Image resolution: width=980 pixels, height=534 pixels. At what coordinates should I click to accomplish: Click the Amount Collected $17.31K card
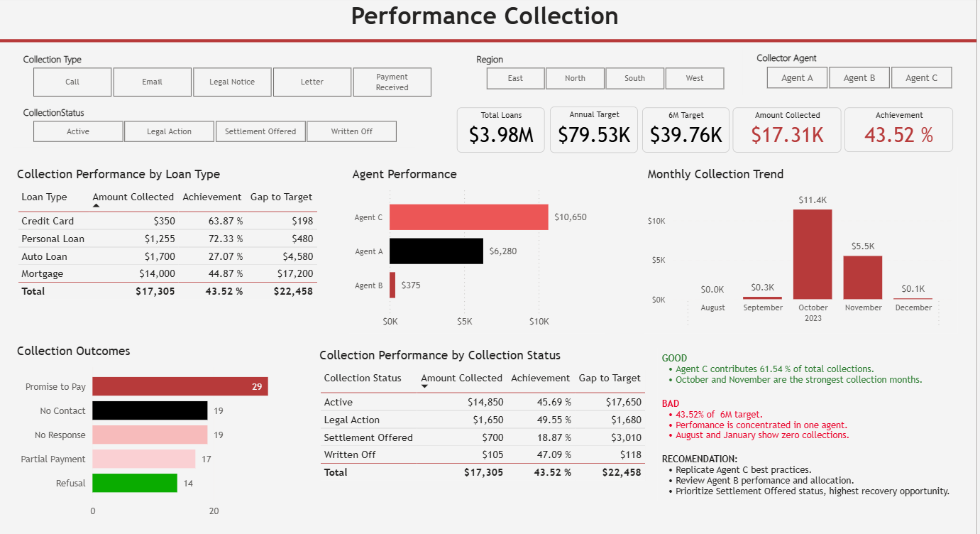point(787,130)
